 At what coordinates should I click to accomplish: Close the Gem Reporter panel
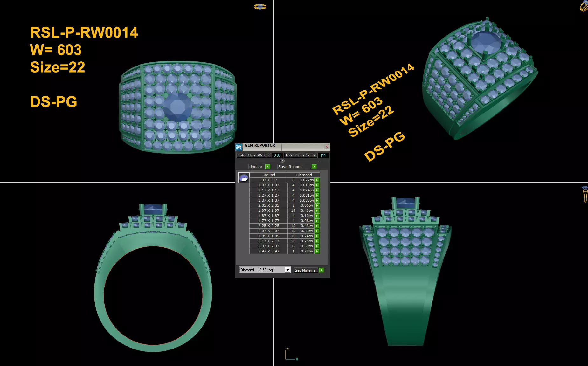coord(327,147)
